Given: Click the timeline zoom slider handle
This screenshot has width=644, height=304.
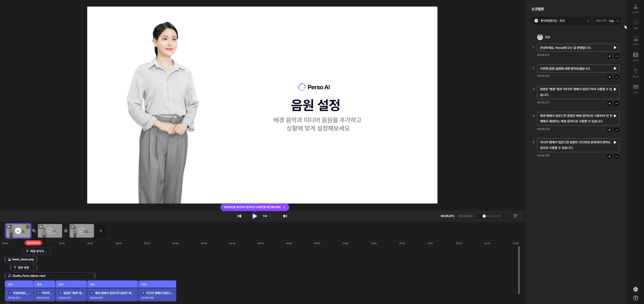Looking at the screenshot, I should [x=484, y=216].
